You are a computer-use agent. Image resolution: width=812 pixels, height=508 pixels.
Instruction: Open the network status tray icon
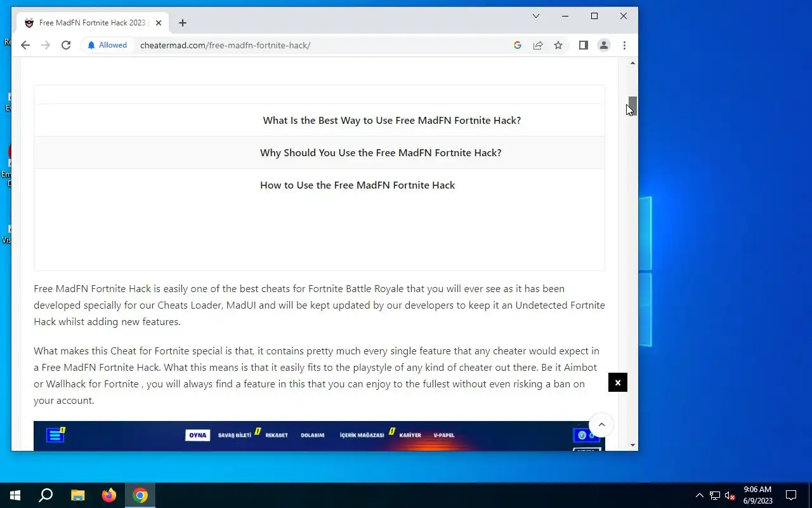pyautogui.click(x=715, y=495)
